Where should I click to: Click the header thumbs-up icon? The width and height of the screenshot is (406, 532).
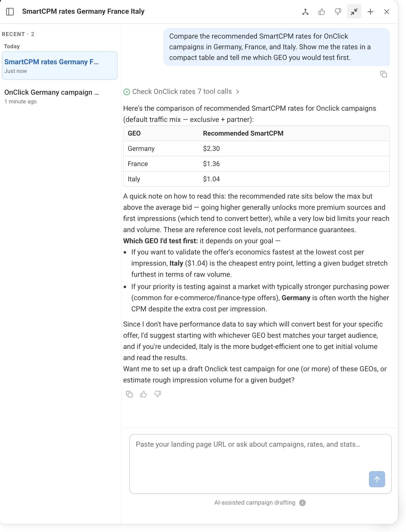[x=322, y=12]
